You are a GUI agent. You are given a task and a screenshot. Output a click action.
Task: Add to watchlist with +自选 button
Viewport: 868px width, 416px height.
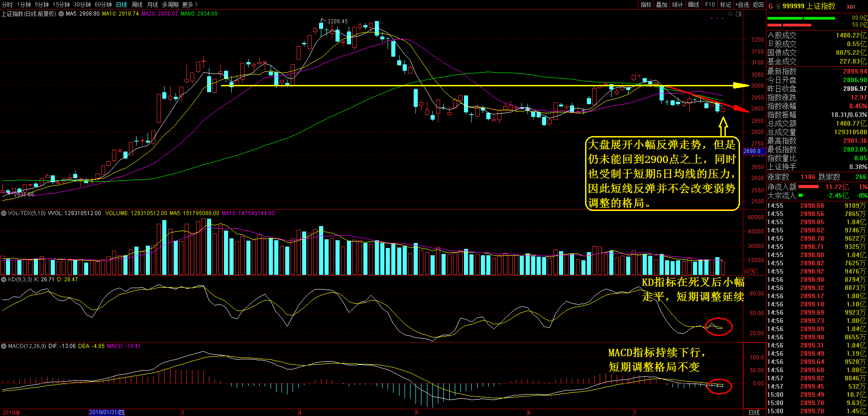[x=742, y=5]
